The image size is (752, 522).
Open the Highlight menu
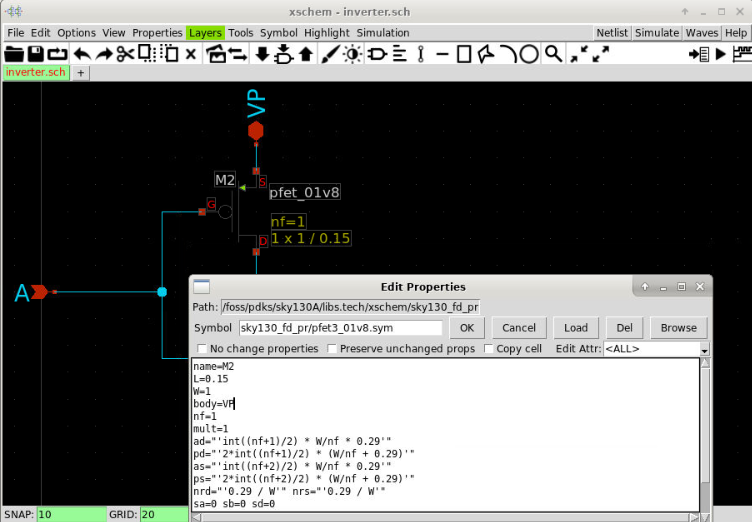pos(327,33)
